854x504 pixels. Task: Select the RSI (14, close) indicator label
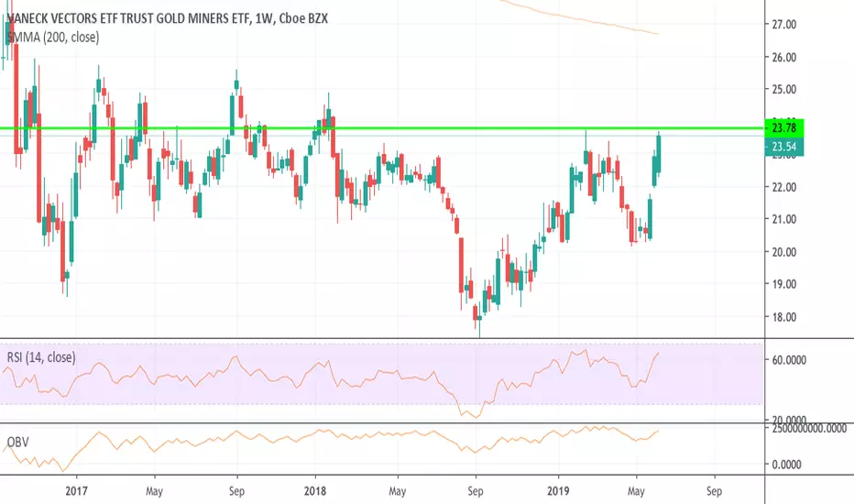click(x=41, y=357)
